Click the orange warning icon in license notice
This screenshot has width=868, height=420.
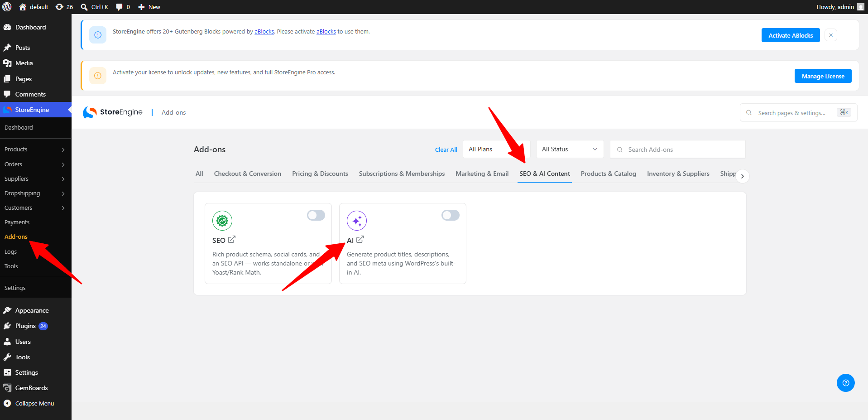pos(98,76)
